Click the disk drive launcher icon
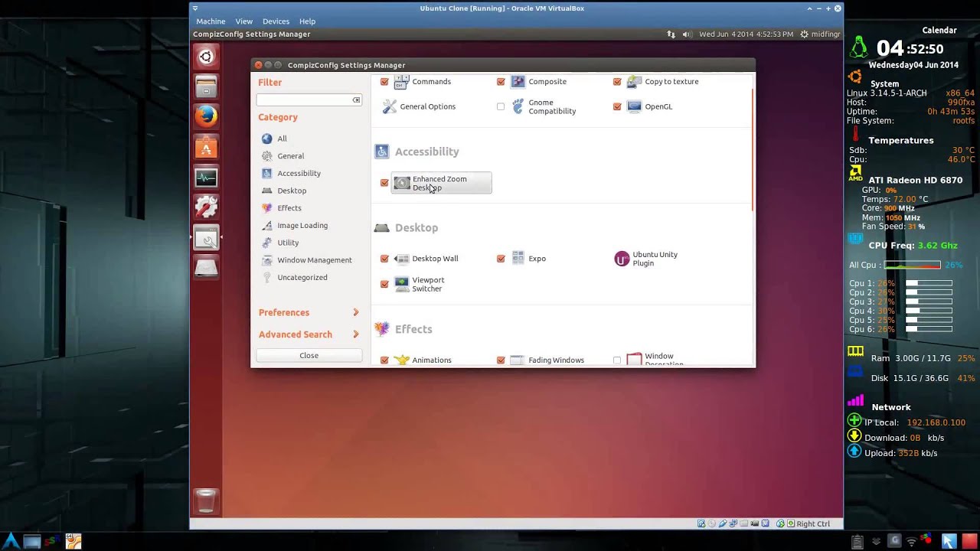 pyautogui.click(x=206, y=268)
